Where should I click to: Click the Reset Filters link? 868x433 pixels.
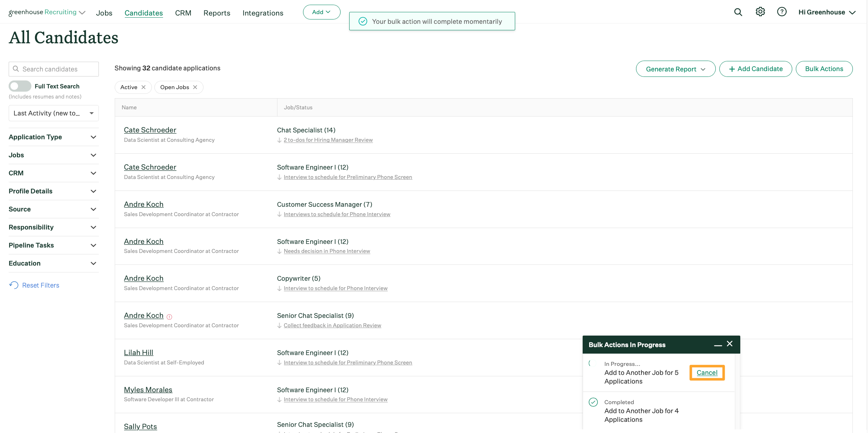tap(41, 285)
